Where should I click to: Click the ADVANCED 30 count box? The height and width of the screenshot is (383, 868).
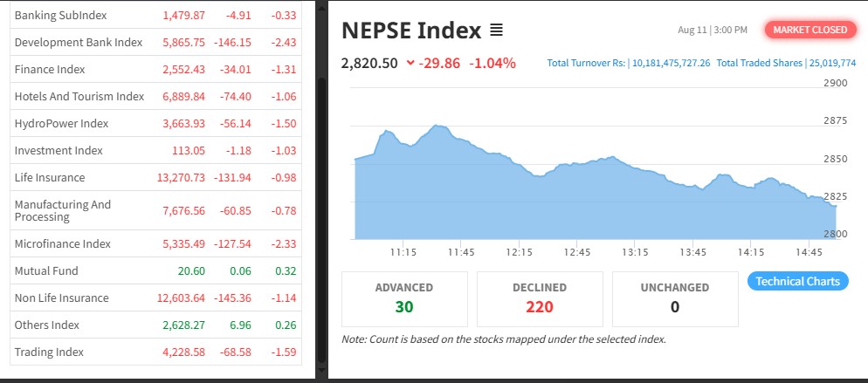404,298
